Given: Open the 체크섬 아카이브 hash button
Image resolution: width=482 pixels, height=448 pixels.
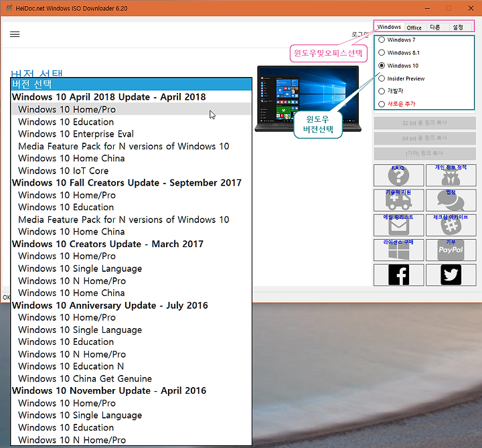Looking at the screenshot, I should coord(451,225).
